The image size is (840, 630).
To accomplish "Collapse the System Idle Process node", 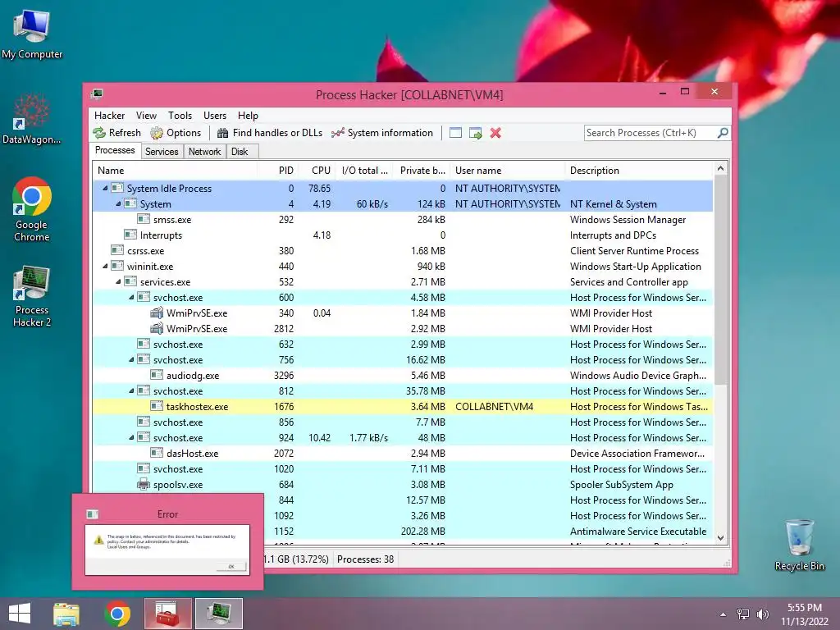I will tap(105, 188).
